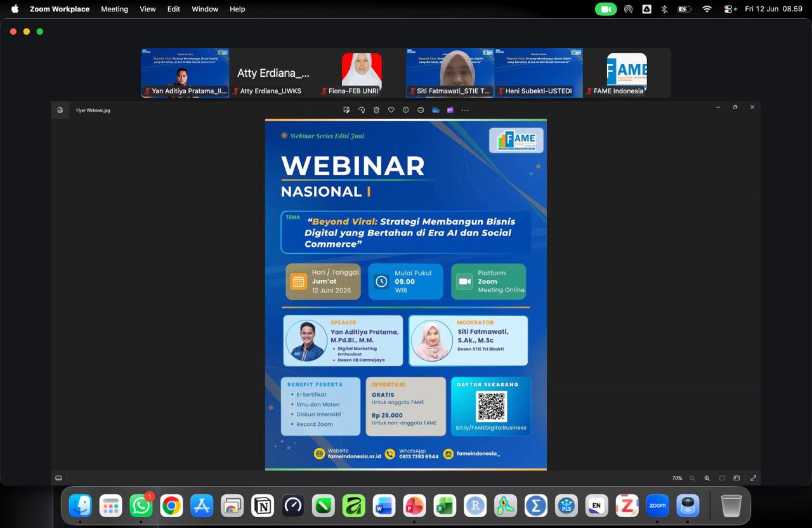The width and height of the screenshot is (812, 528).
Task: Open macOS Control Center in menu bar
Action: click(730, 9)
